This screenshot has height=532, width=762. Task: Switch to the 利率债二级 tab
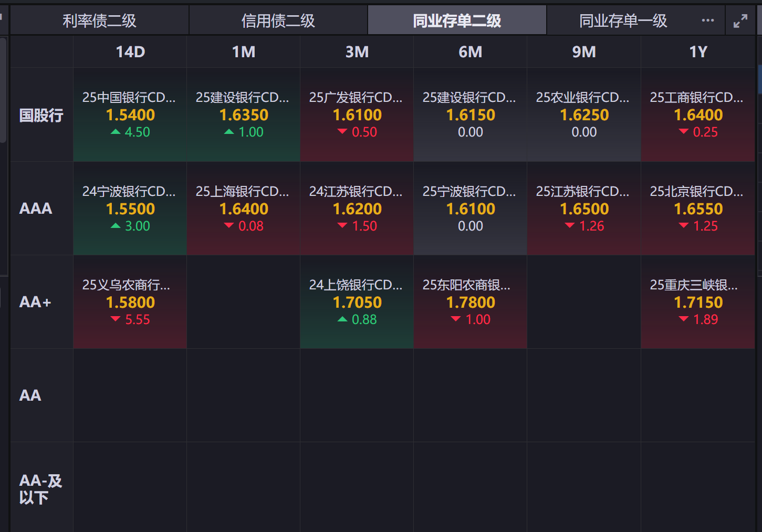[99, 20]
